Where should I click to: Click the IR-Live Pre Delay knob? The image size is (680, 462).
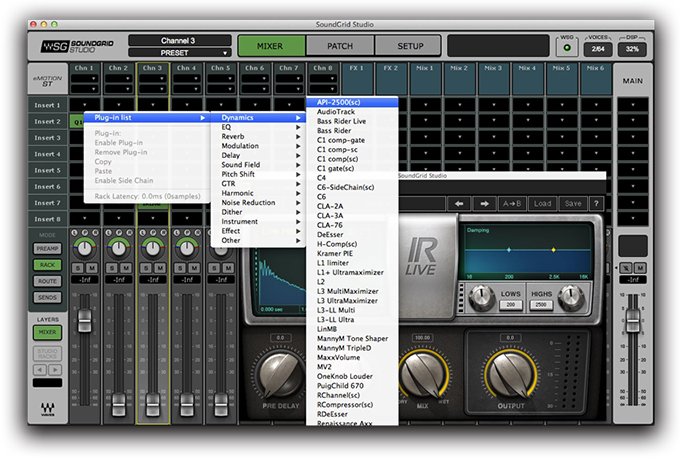tap(281, 375)
